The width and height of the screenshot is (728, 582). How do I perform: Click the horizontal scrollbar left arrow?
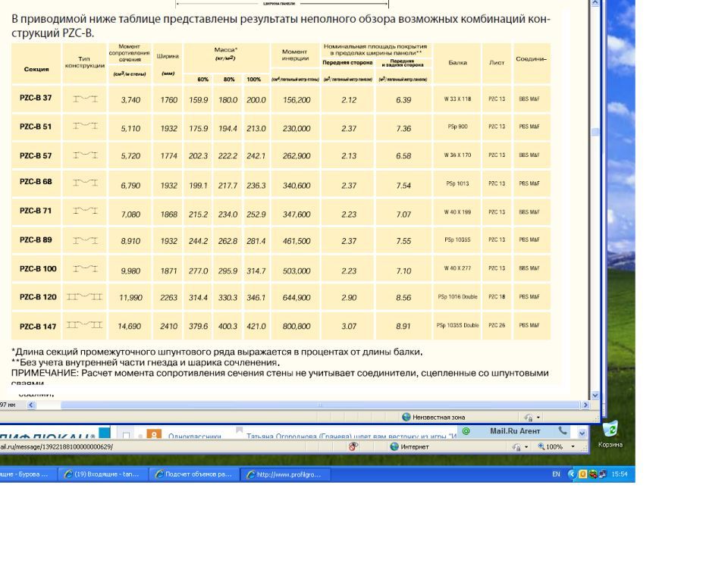pos(31,405)
